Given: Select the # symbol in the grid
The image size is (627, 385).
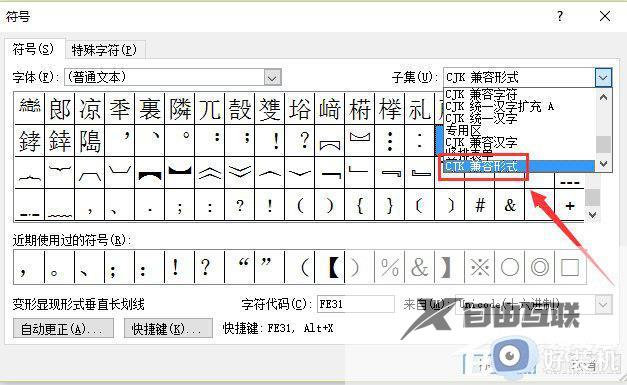Looking at the screenshot, I should tap(480, 205).
